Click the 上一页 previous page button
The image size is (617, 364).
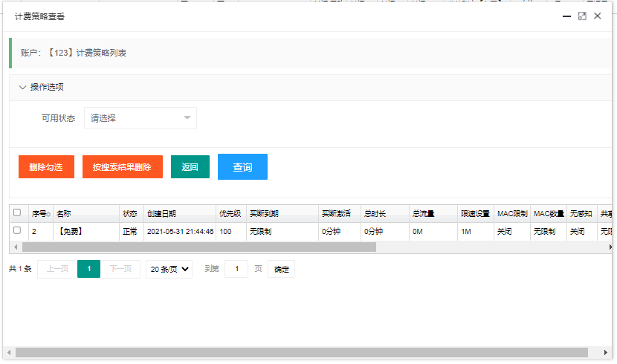tap(57, 269)
